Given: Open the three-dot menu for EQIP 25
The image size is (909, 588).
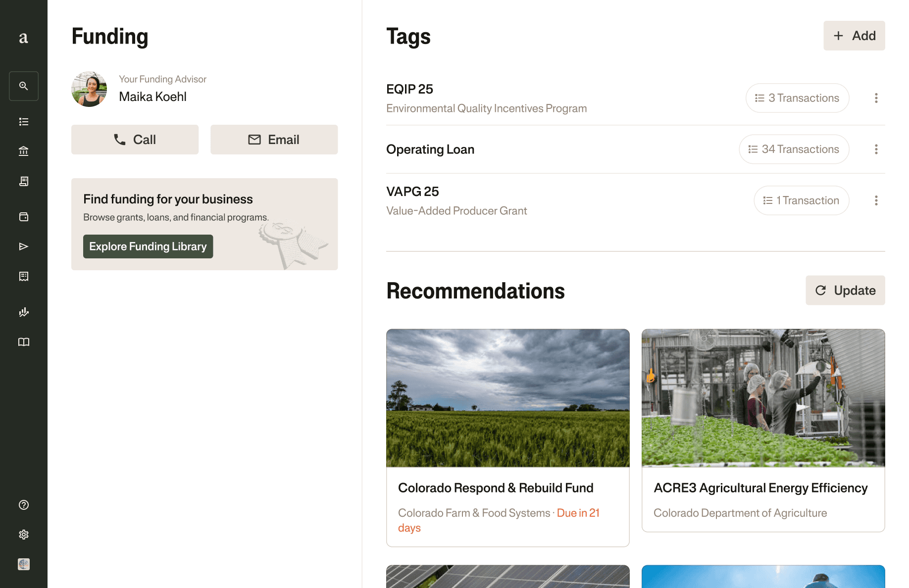Looking at the screenshot, I should pos(876,98).
